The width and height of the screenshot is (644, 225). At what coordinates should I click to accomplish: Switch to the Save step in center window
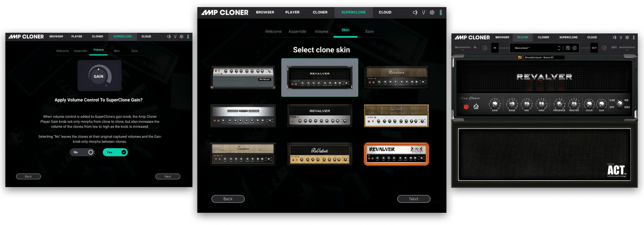coord(369,32)
